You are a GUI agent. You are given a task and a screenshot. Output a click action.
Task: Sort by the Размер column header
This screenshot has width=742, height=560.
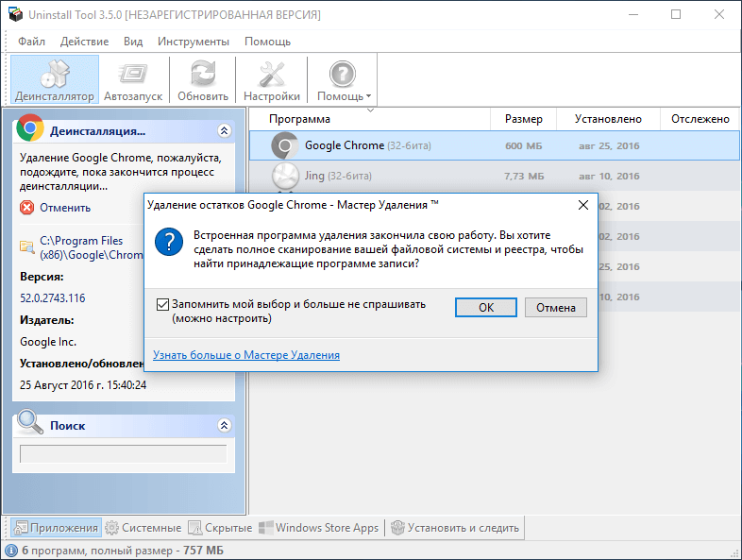[x=523, y=119]
